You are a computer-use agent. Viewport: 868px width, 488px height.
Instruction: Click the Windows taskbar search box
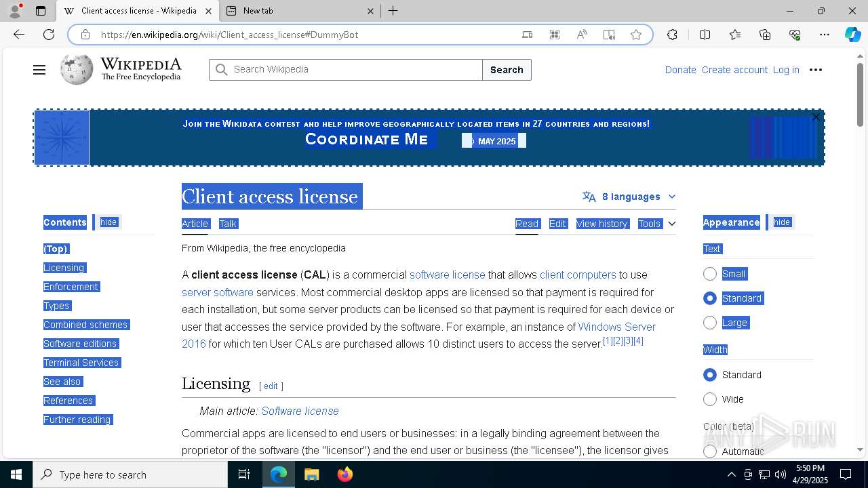[130, 474]
